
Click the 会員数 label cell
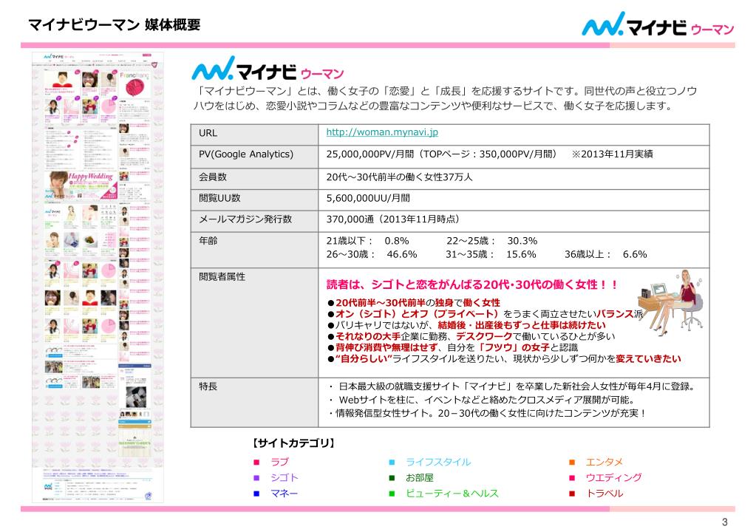pos(254,179)
